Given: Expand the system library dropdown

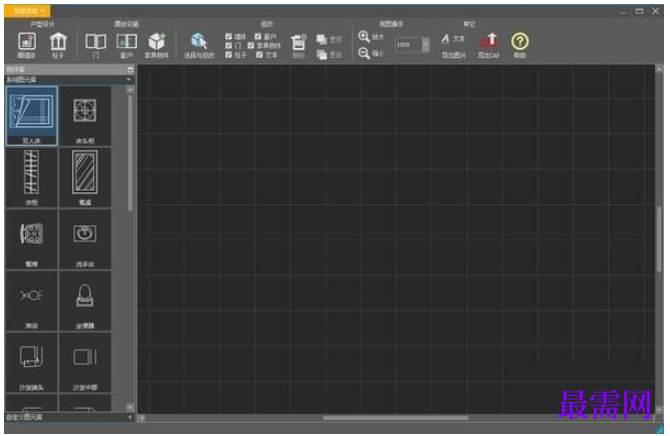Looking at the screenshot, I should pyautogui.click(x=129, y=80).
